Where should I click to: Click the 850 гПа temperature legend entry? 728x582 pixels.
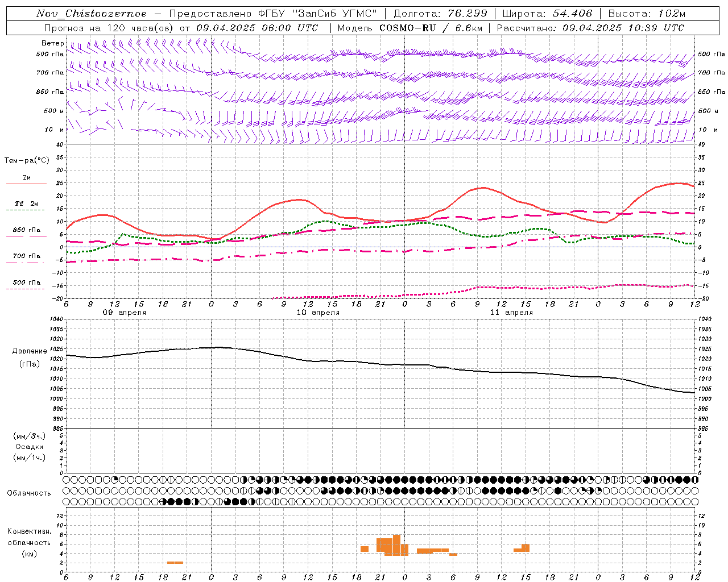(27, 230)
